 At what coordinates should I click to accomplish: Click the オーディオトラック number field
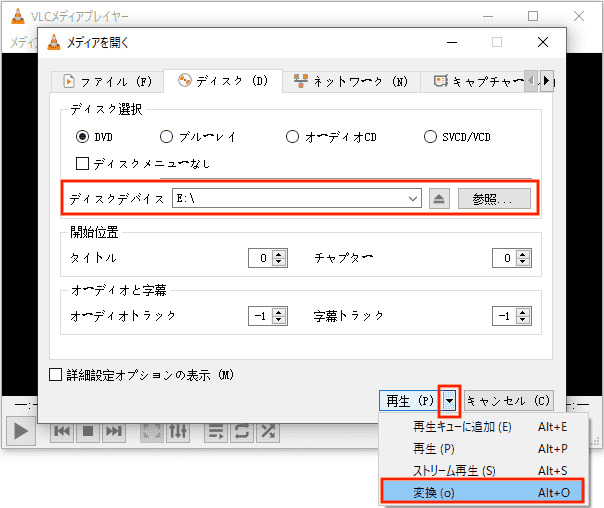[x=261, y=316]
